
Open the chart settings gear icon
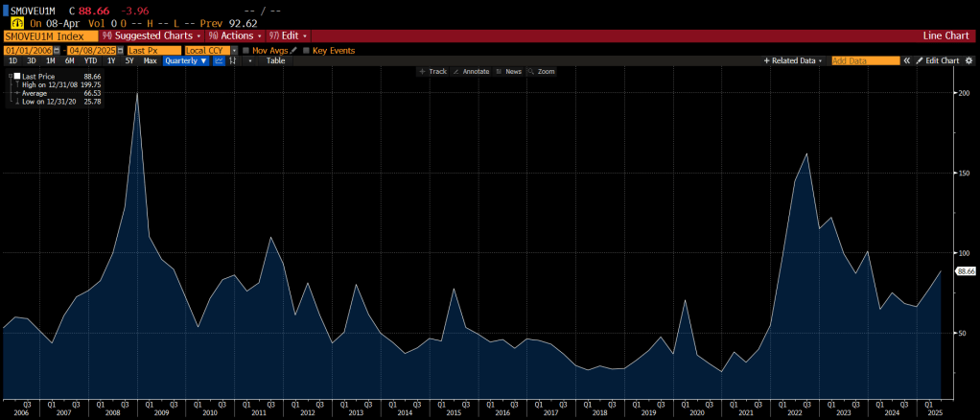(x=969, y=60)
